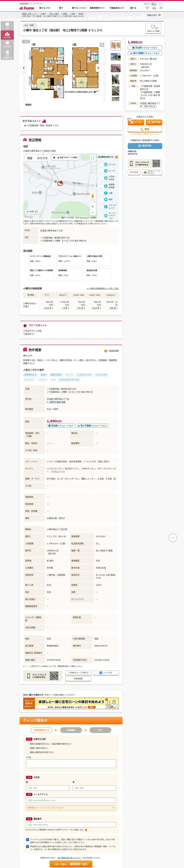184x868 pixels.
Task: Jump to real estate company in side navigation
Action: pyautogui.click(x=7, y=55)
